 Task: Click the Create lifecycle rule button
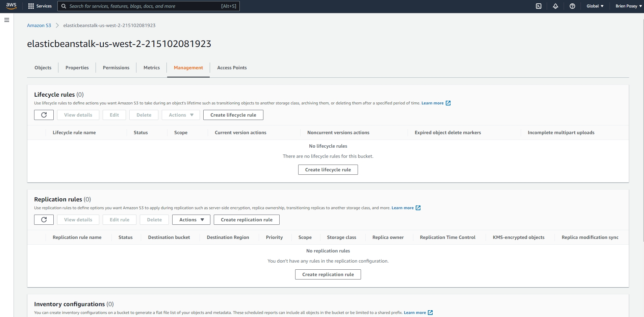[x=233, y=115]
